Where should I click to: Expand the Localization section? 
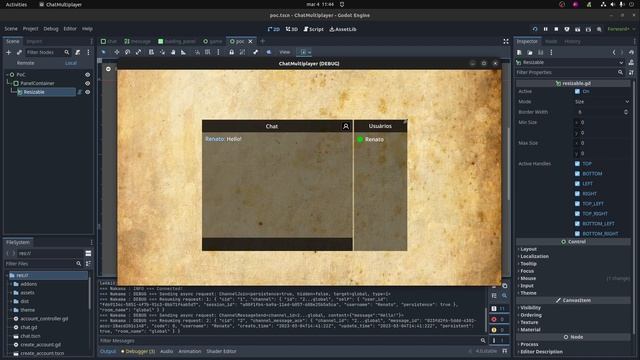coord(534,256)
